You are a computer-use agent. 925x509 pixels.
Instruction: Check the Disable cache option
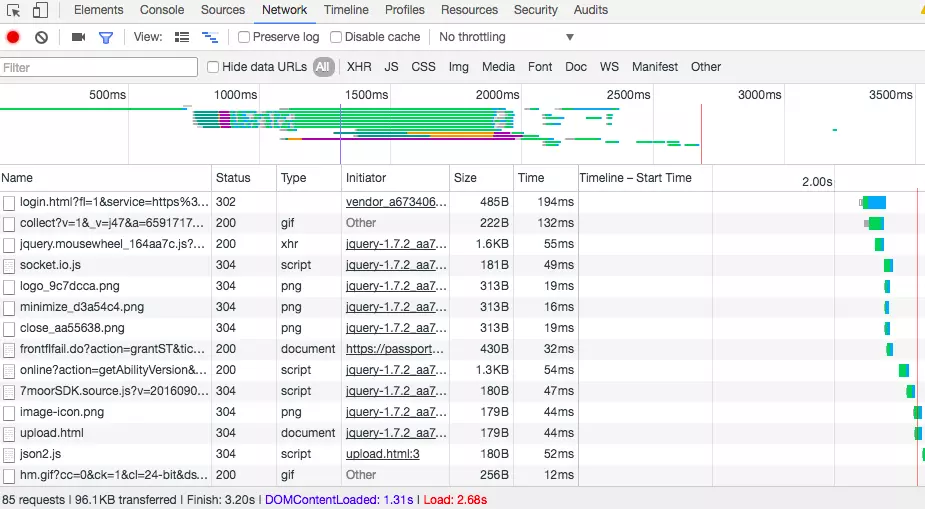point(336,37)
